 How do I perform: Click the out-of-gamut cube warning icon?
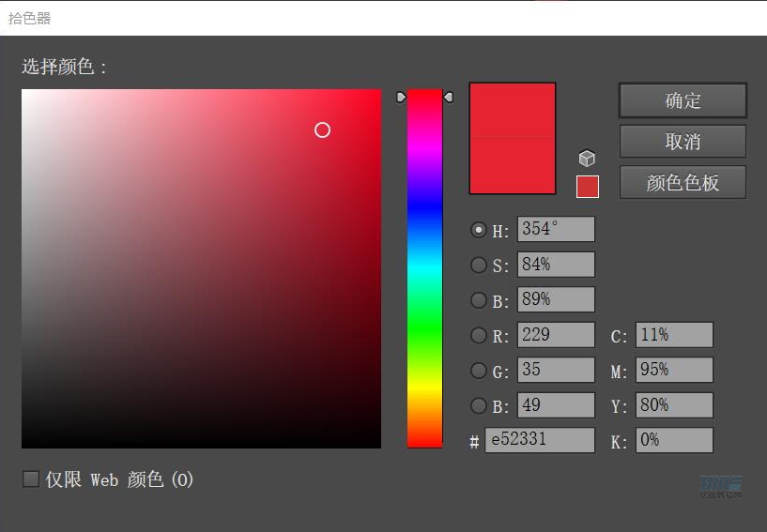[587, 159]
